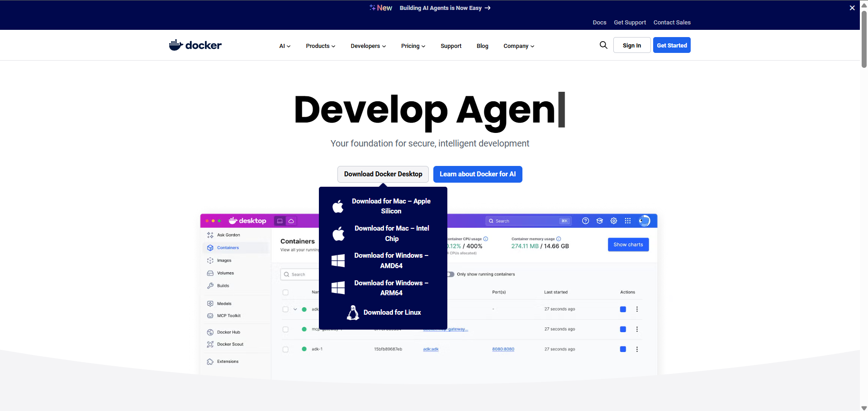Image resolution: width=868 pixels, height=411 pixels.
Task: Select Download for Mac – Intel Chip
Action: [x=391, y=233]
